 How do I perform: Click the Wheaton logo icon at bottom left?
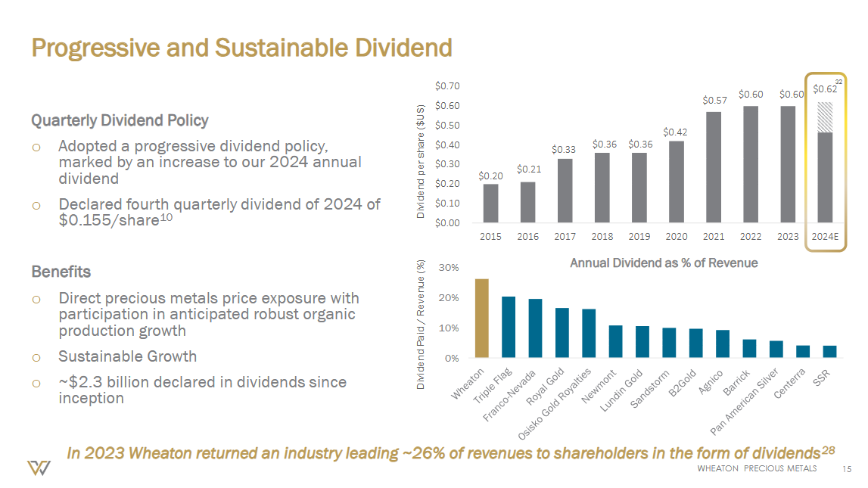coord(39,468)
